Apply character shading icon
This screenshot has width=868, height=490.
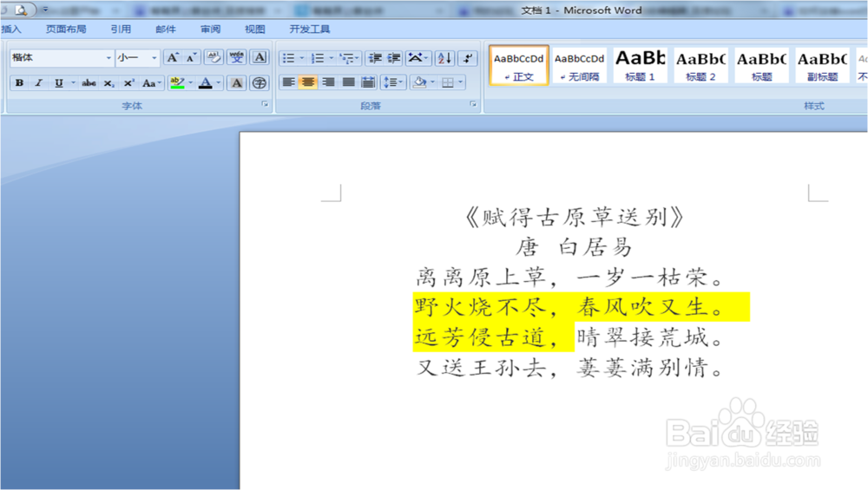[x=237, y=83]
